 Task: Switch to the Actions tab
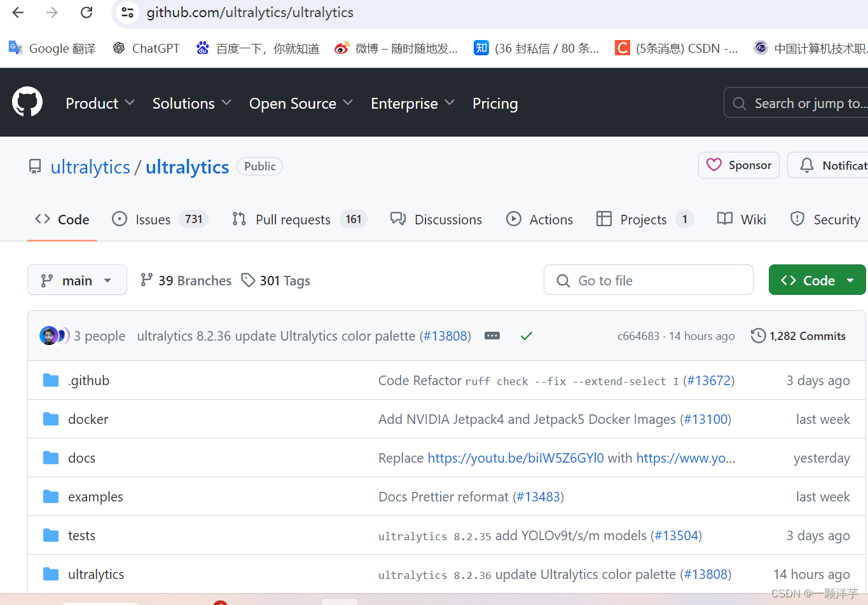pos(539,219)
